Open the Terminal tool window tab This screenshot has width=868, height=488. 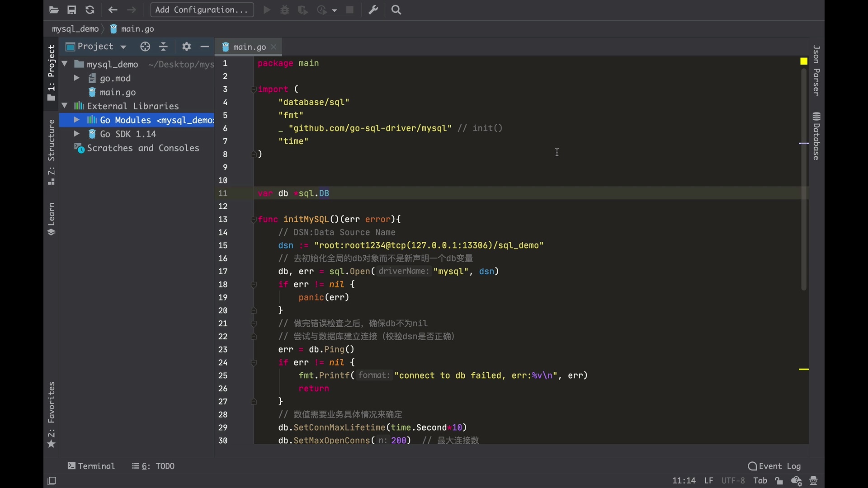91,466
